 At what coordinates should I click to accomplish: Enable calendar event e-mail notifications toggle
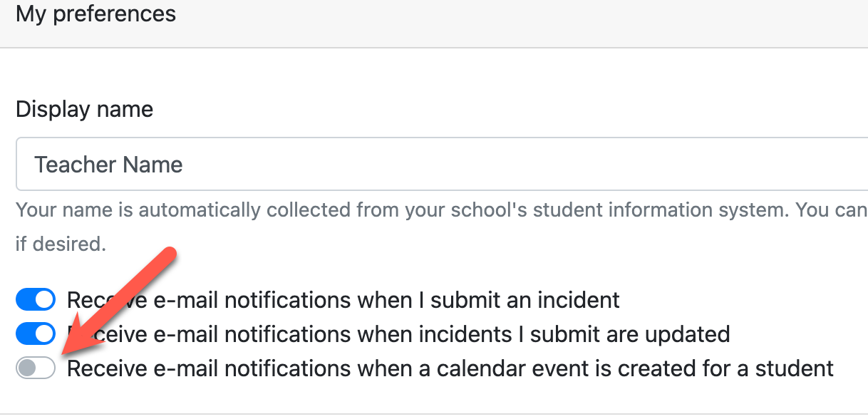pos(36,368)
